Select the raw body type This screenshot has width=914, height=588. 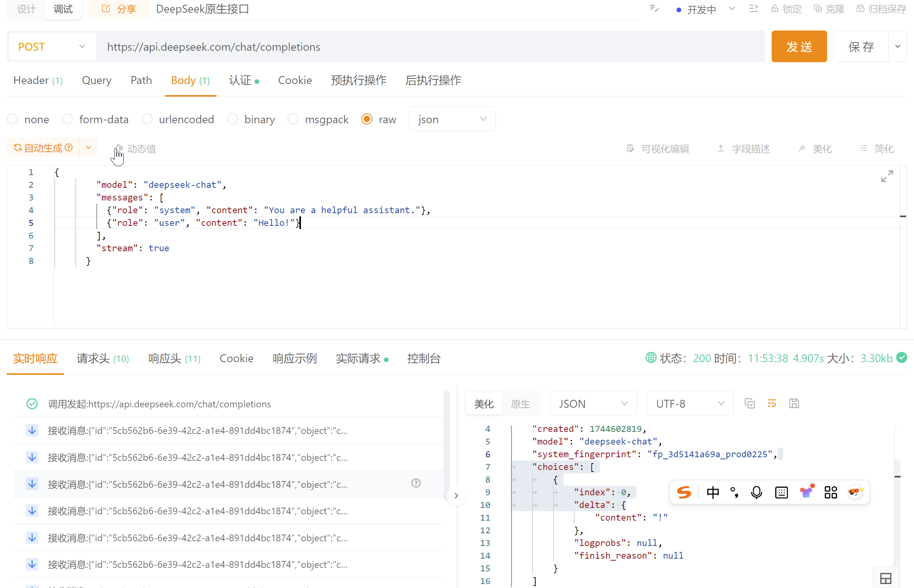click(x=367, y=119)
